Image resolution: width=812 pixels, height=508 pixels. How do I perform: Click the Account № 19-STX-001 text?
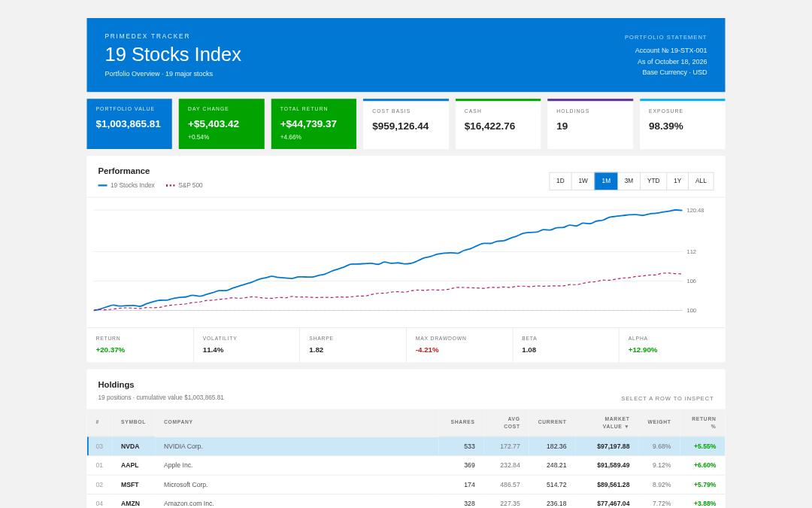[671, 50]
